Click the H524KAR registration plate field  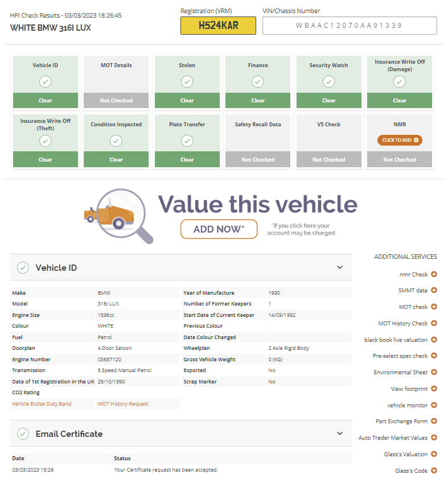[x=218, y=26]
